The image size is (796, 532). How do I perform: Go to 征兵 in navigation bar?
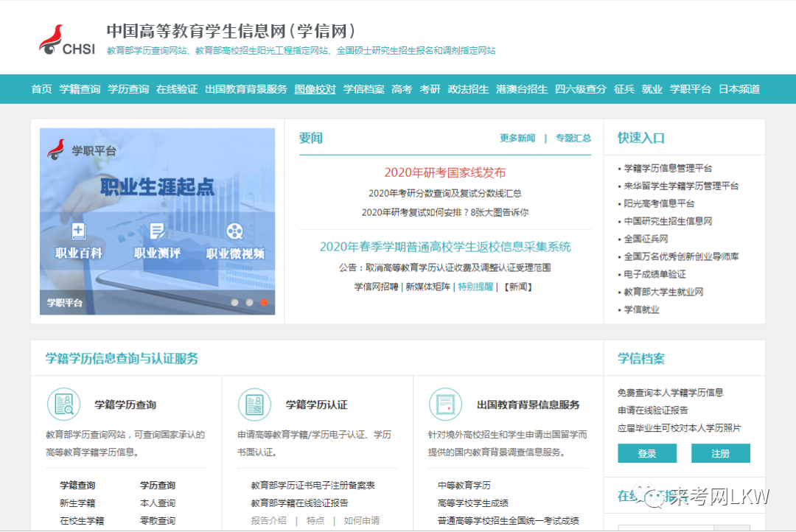tap(624, 89)
